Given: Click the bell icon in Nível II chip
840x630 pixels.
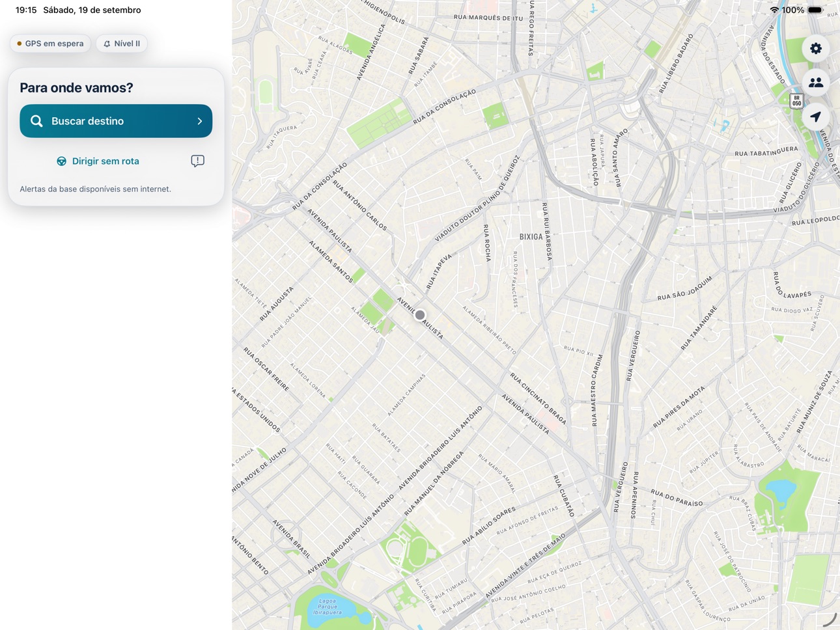Looking at the screenshot, I should 107,44.
